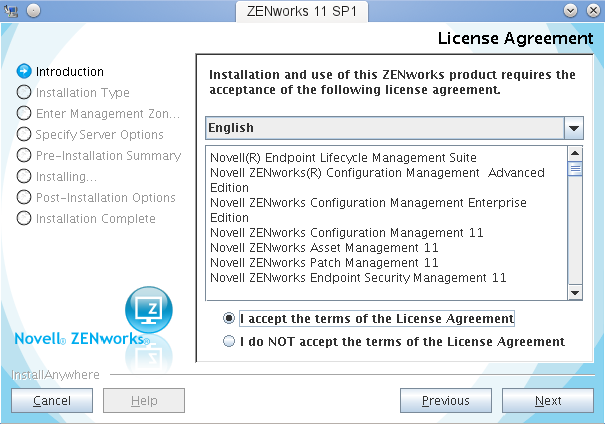The width and height of the screenshot is (605, 424).
Task: Click the window menu icon in title bar
Action: point(11,10)
